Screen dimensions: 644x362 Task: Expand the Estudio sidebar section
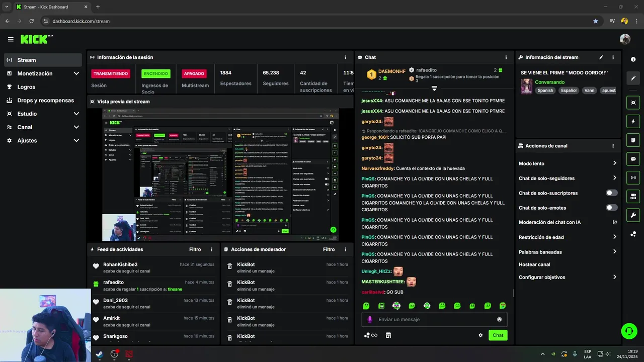76,114
